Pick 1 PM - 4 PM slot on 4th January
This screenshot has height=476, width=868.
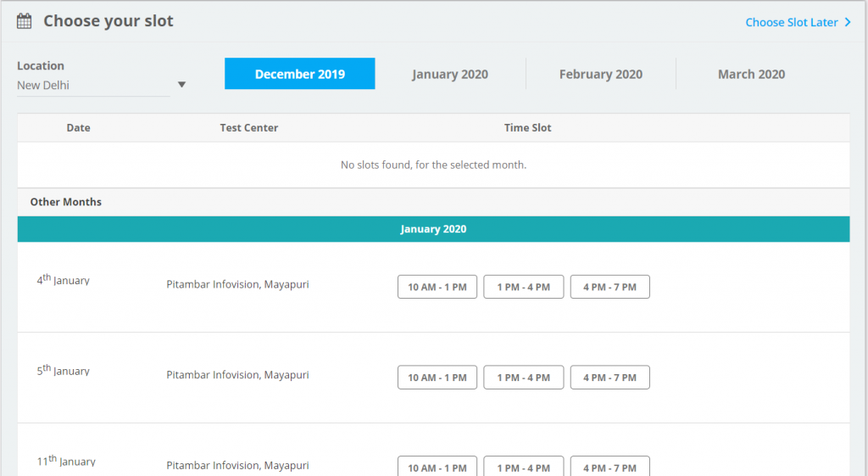point(524,287)
